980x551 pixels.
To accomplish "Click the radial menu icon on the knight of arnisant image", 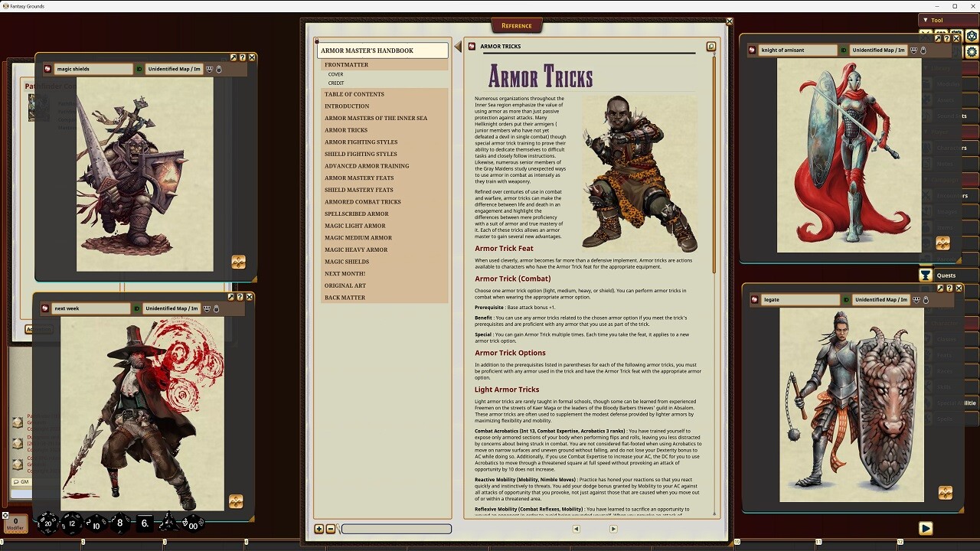I will click(942, 243).
